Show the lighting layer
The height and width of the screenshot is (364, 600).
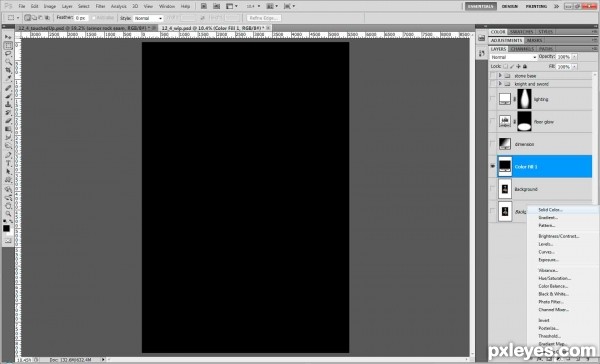click(492, 99)
